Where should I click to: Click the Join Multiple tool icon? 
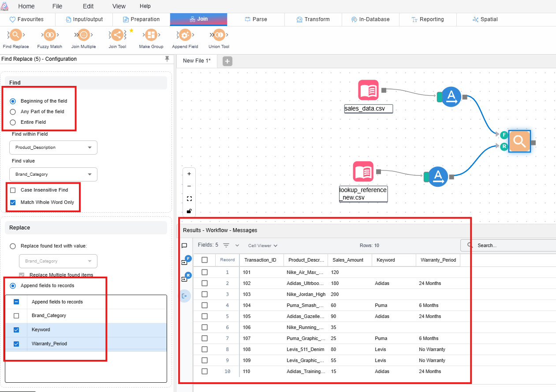pos(83,35)
